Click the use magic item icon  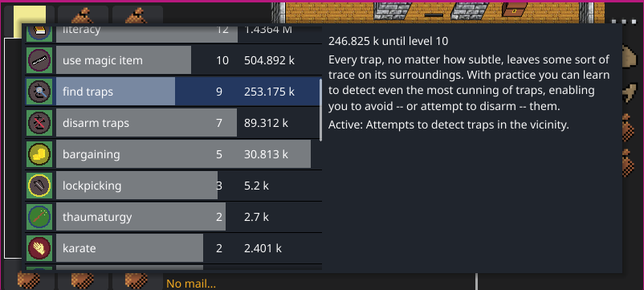click(x=39, y=60)
